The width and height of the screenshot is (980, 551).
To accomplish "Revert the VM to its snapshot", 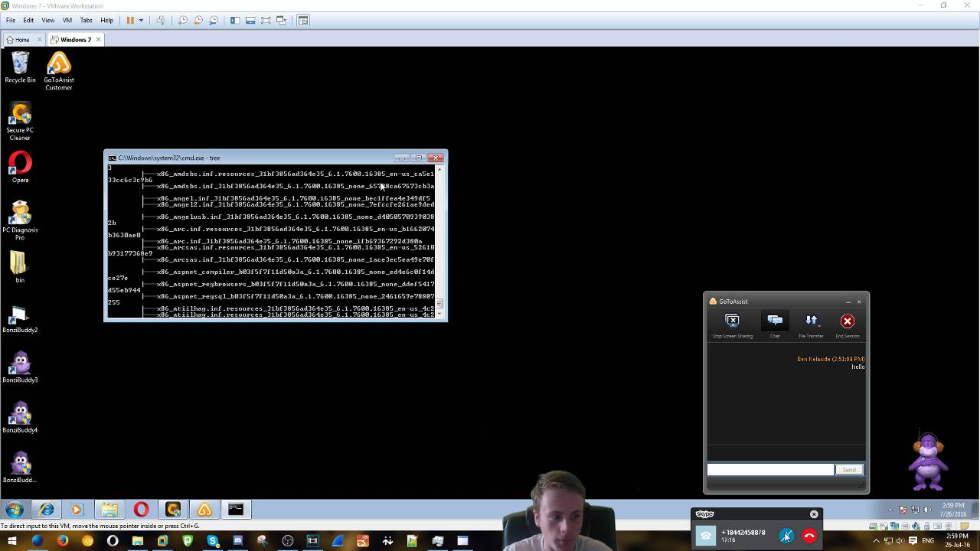I will pos(198,21).
